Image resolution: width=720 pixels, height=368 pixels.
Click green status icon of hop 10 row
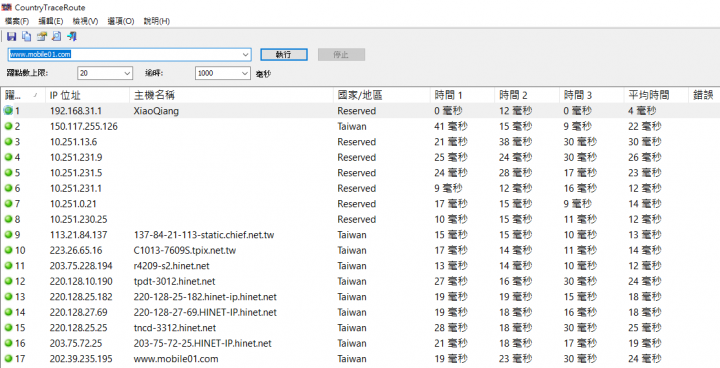pos(8,250)
